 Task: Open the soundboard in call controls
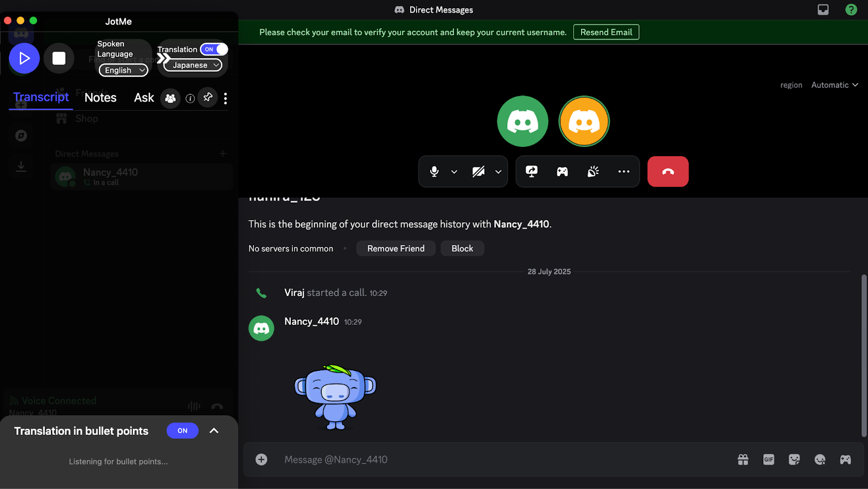(x=593, y=172)
